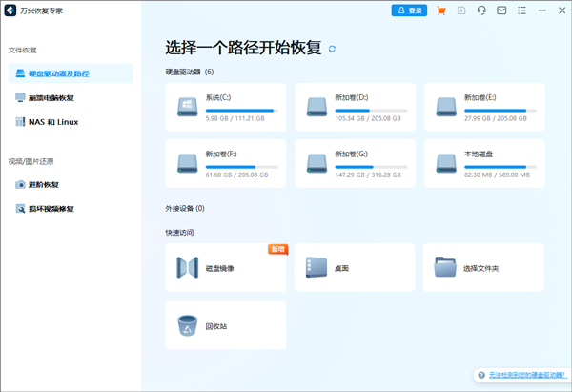Click the disk image mirror icon
Screen dimensions: 572x392
coord(188,268)
